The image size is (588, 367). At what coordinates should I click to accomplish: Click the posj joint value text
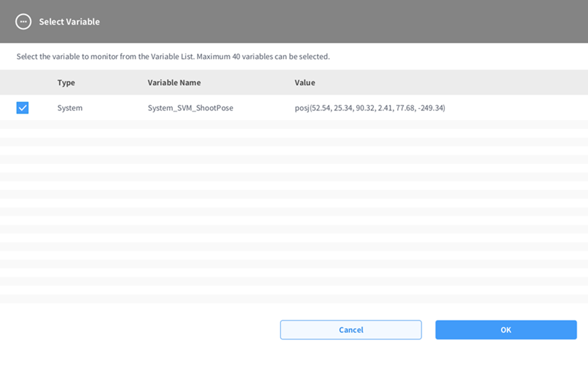tap(370, 108)
